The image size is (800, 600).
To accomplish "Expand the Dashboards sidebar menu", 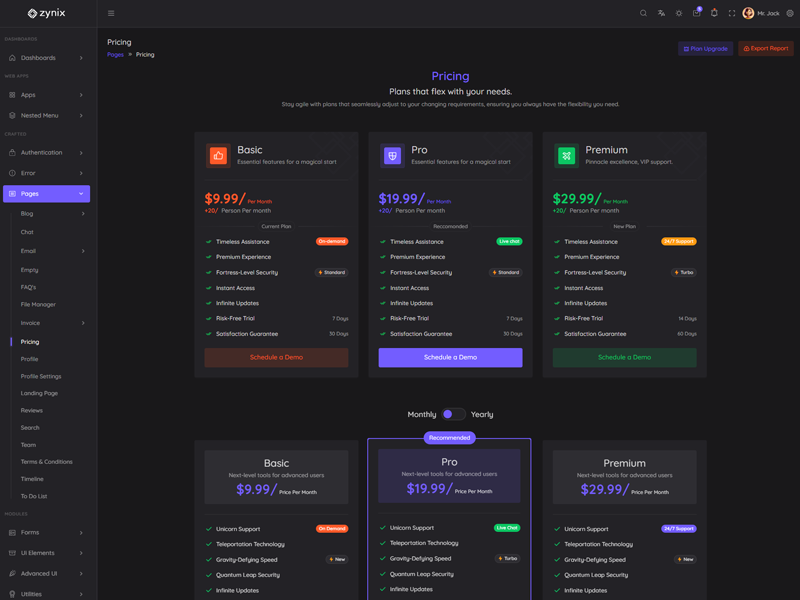I will click(x=47, y=58).
